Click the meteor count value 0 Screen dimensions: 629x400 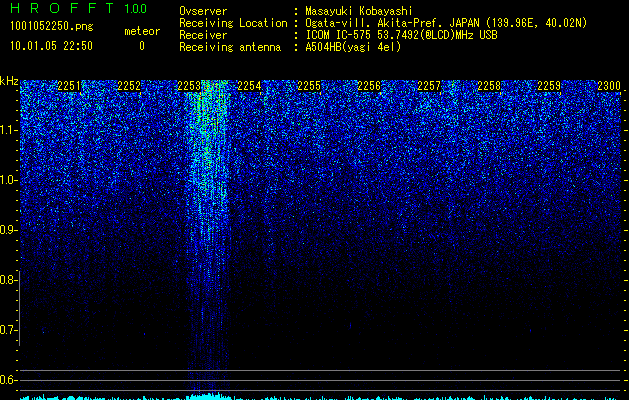click(142, 46)
